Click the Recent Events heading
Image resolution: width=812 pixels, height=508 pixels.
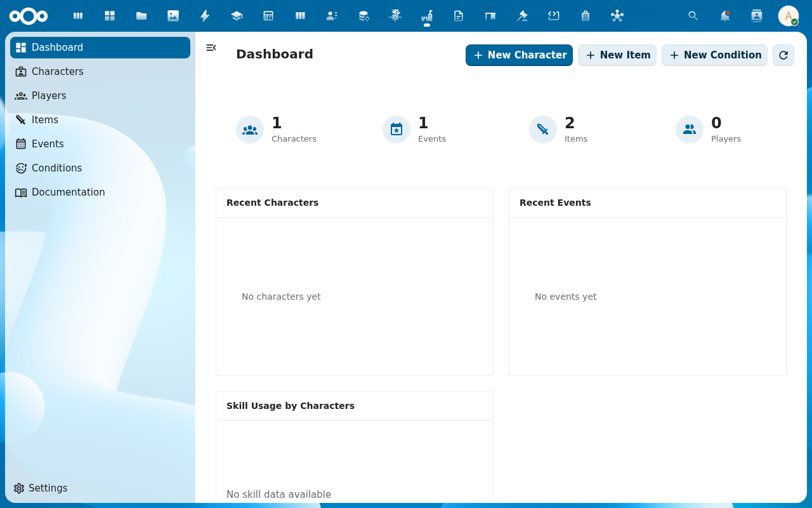[555, 203]
